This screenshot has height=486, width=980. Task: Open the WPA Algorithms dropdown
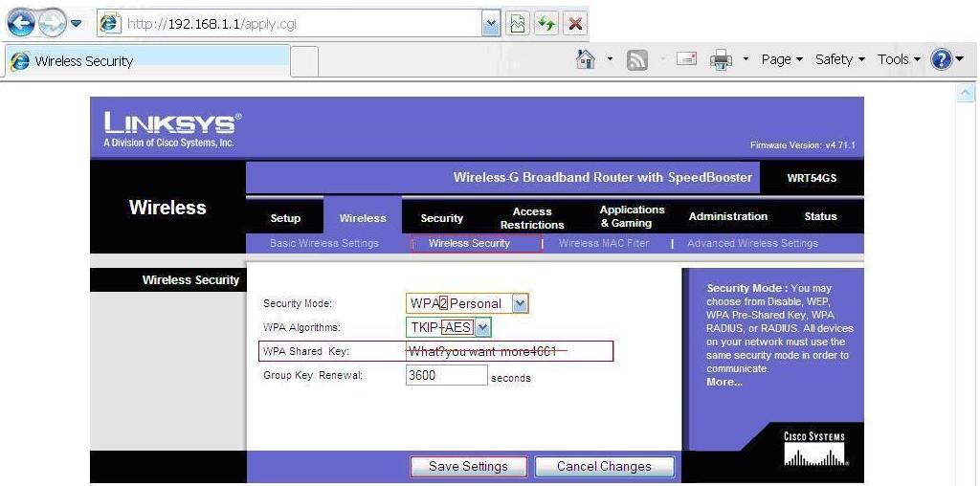pyautogui.click(x=449, y=326)
